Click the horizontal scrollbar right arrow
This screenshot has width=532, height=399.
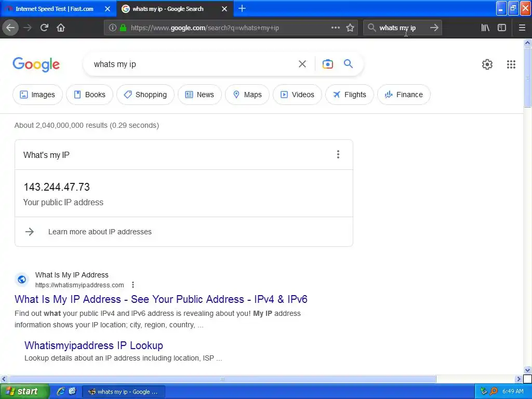pos(518,379)
